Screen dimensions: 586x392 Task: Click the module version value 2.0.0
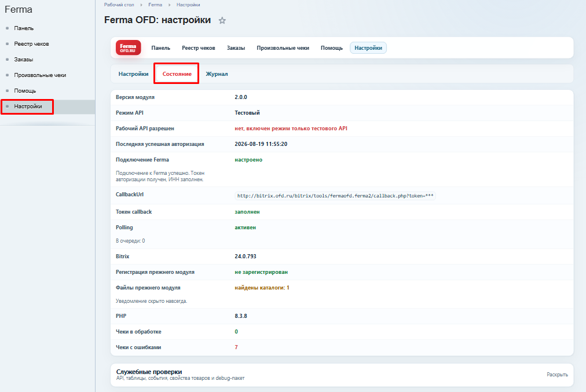coord(241,97)
